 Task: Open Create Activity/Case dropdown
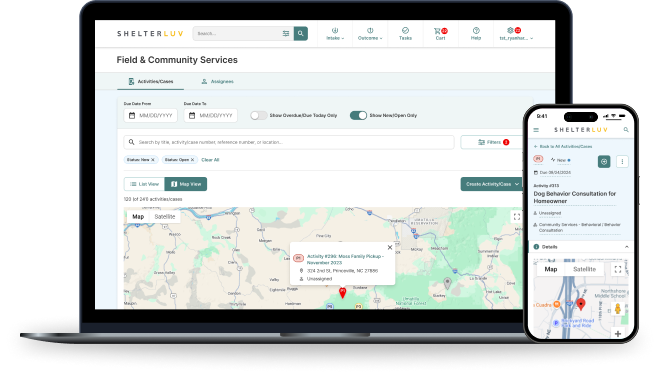(x=492, y=184)
